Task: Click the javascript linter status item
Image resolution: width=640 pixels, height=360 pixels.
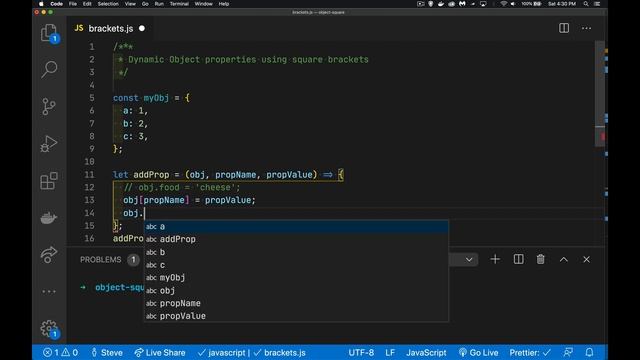Action: click(221, 353)
